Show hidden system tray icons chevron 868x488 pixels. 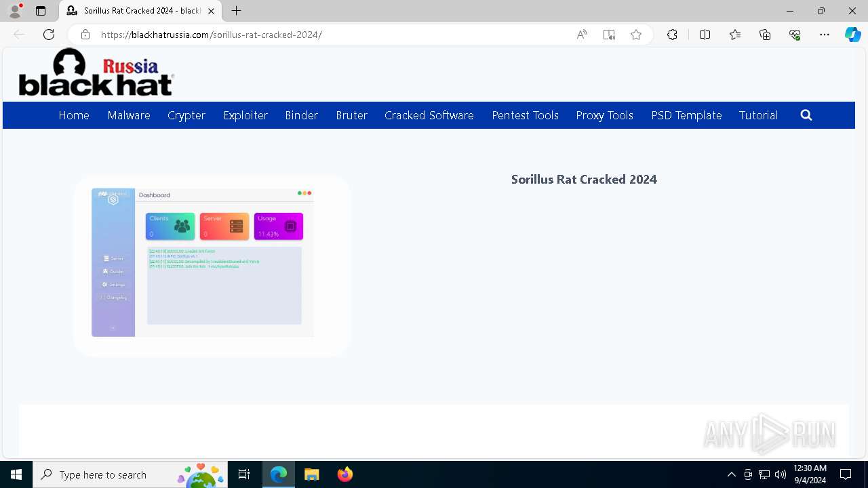pyautogui.click(x=731, y=474)
